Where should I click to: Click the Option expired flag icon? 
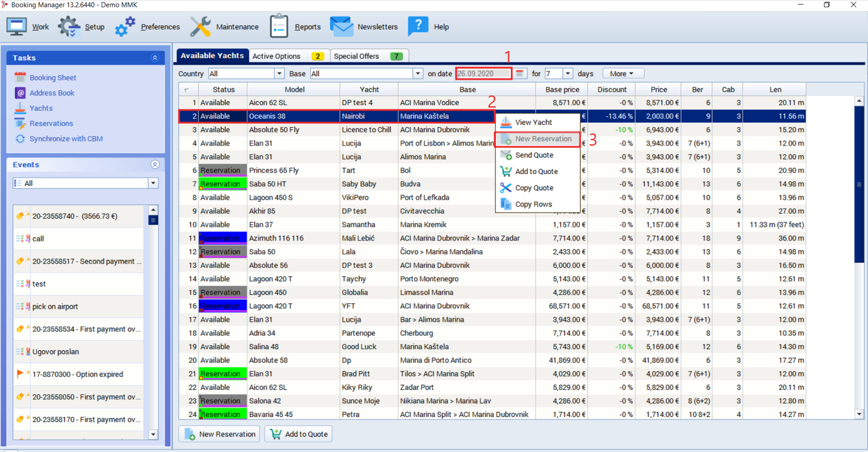coord(21,374)
